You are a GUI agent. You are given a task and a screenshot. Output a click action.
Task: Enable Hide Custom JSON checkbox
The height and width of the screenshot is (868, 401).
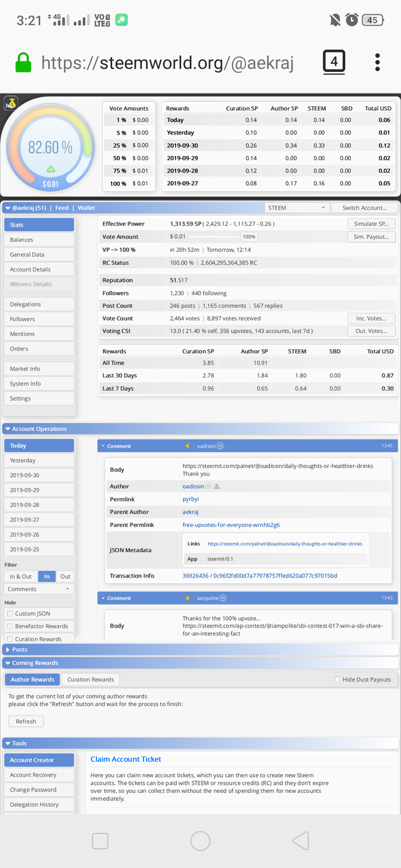(10, 613)
